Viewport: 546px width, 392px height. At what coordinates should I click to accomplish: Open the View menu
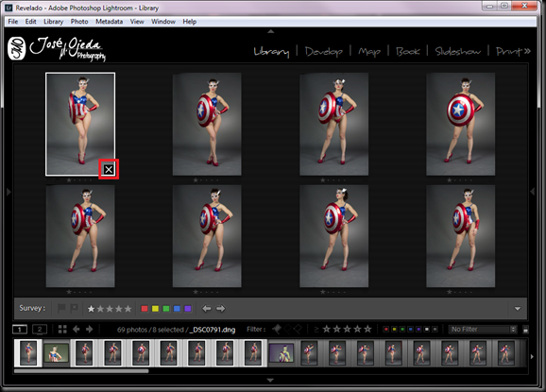point(137,22)
